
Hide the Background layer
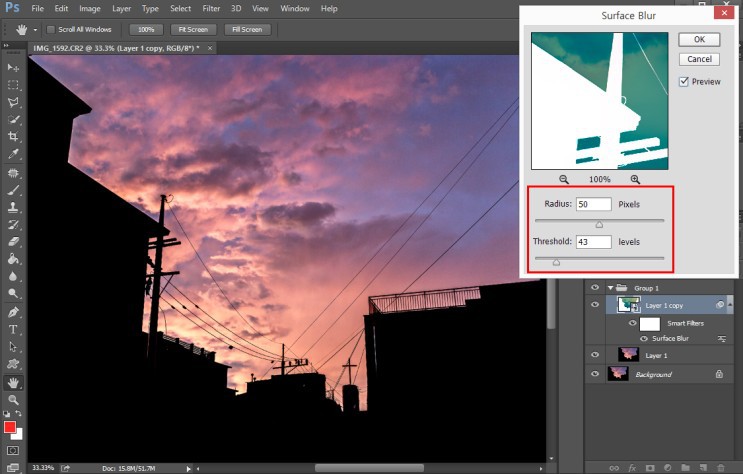pyautogui.click(x=595, y=374)
